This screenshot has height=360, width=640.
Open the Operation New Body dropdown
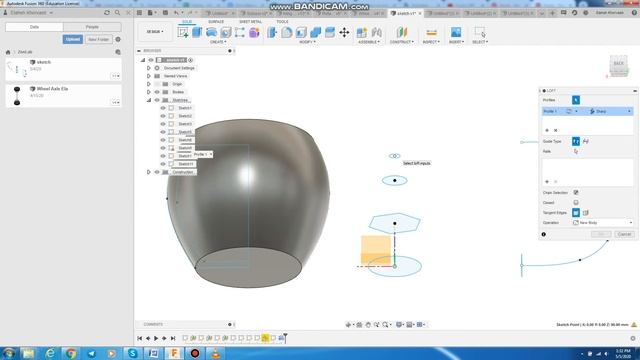point(602,223)
